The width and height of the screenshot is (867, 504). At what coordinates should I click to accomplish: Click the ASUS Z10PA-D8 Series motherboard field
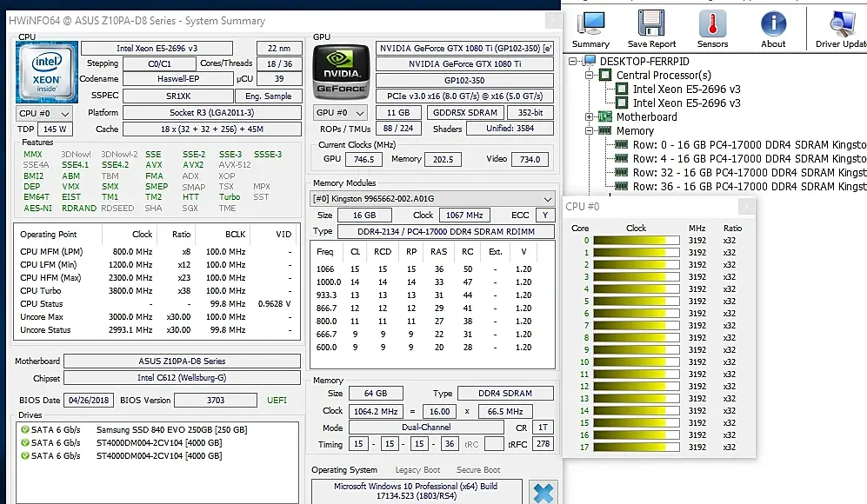click(182, 361)
